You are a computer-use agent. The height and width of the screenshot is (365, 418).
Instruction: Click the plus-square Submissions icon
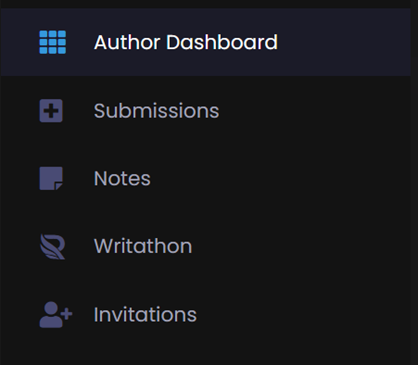coord(51,111)
